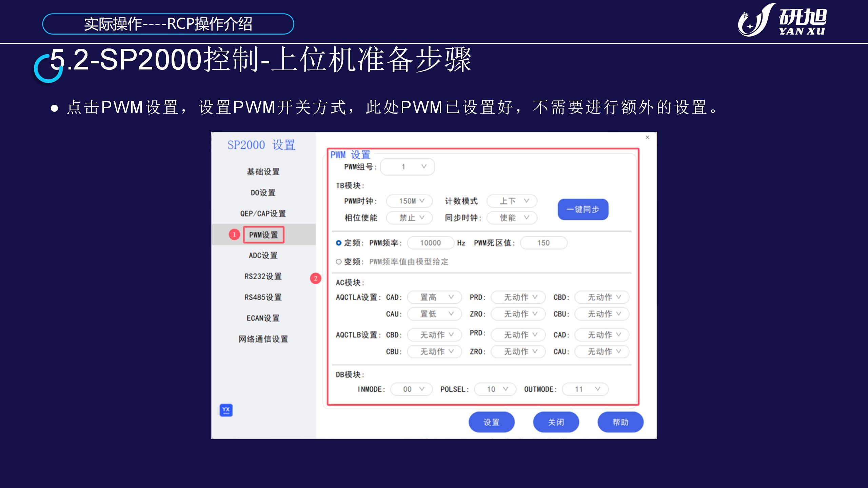Open AQCTLB CAD dropdown

click(x=602, y=335)
